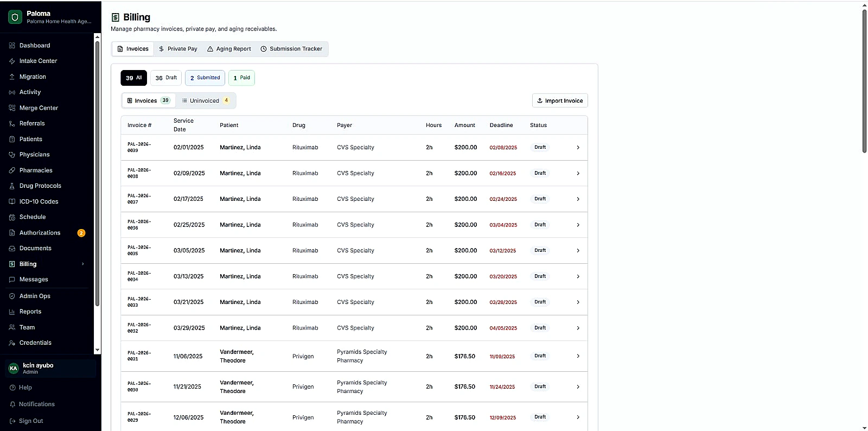Image resolution: width=868 pixels, height=431 pixels.
Task: Select the Pharmacies pill icon
Action: click(12, 170)
